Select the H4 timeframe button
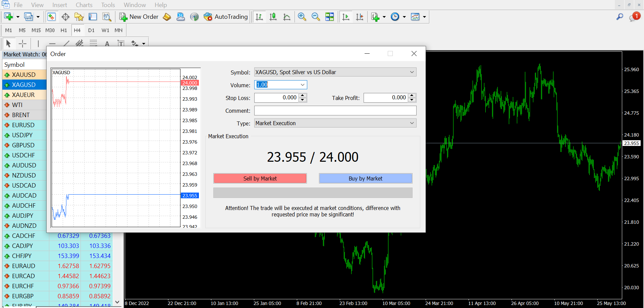 [77, 30]
